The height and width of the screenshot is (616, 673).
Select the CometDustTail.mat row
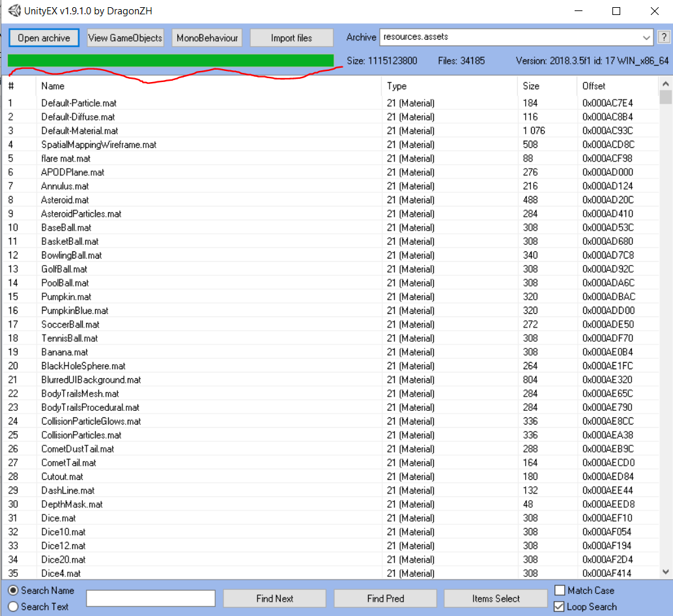[331, 449]
